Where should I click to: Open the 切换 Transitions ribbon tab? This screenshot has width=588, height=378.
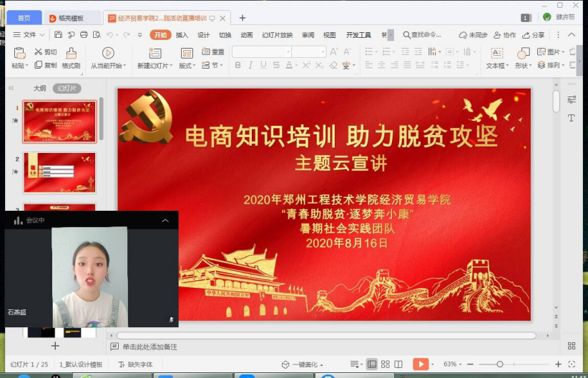tap(225, 35)
